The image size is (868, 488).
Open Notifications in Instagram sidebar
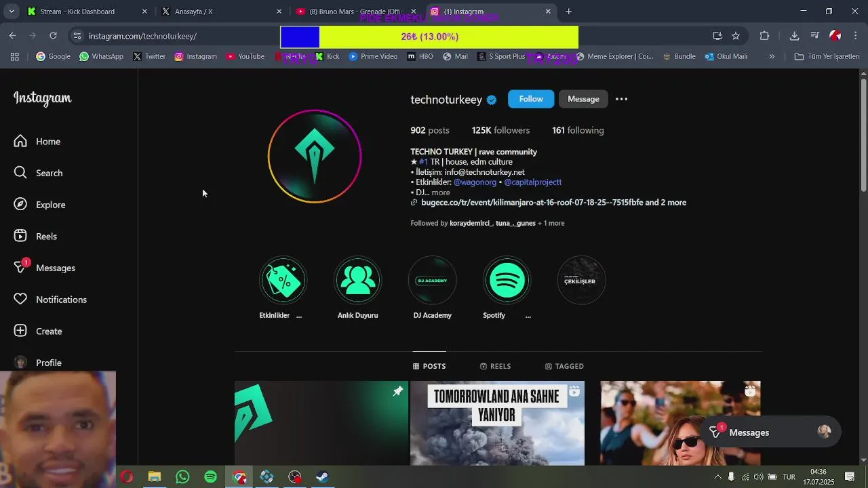click(x=51, y=300)
